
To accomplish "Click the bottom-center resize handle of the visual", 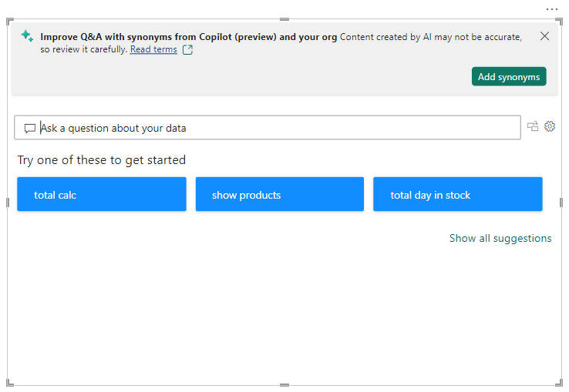I will point(284,384).
